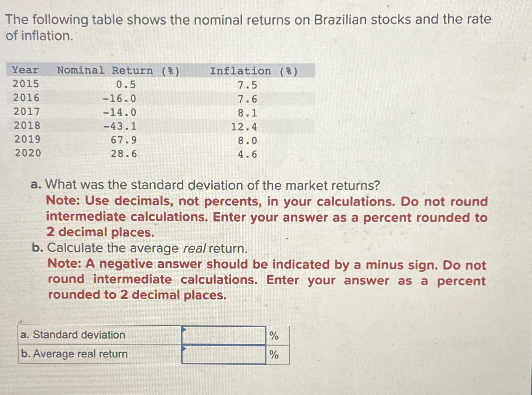Viewport: 532px width, 395px height.
Task: Select the Inflation (%) column header
Action: point(254,71)
